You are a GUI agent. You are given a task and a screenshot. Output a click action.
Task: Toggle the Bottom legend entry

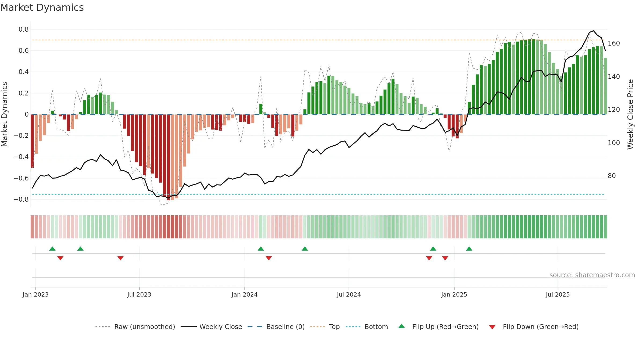coord(367,327)
